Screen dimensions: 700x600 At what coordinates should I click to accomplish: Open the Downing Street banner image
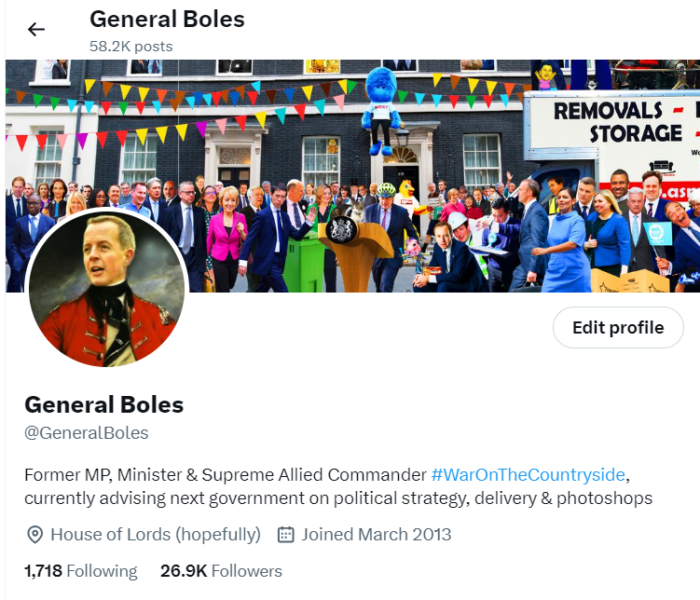[x=352, y=176]
